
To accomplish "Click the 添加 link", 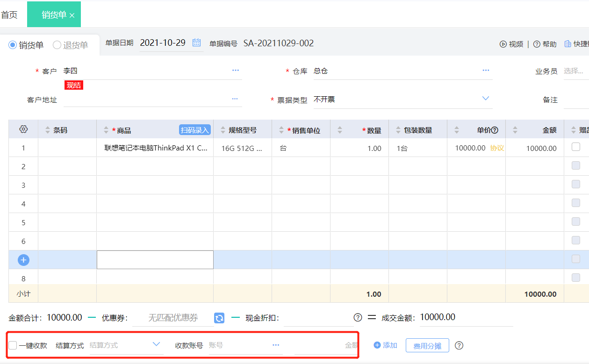I will tap(386, 345).
